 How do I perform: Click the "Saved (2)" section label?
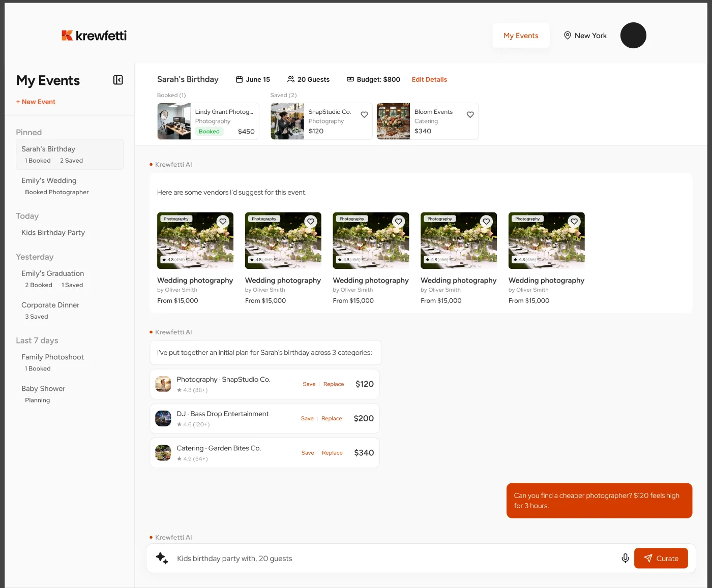point(283,95)
